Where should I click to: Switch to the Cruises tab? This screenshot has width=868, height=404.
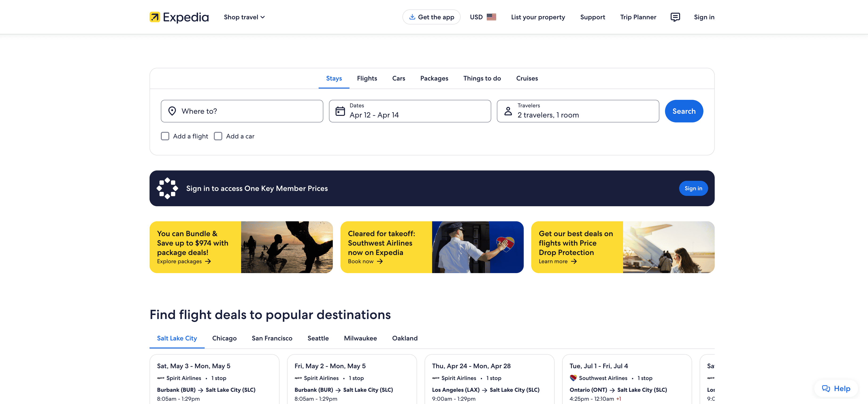pyautogui.click(x=527, y=78)
